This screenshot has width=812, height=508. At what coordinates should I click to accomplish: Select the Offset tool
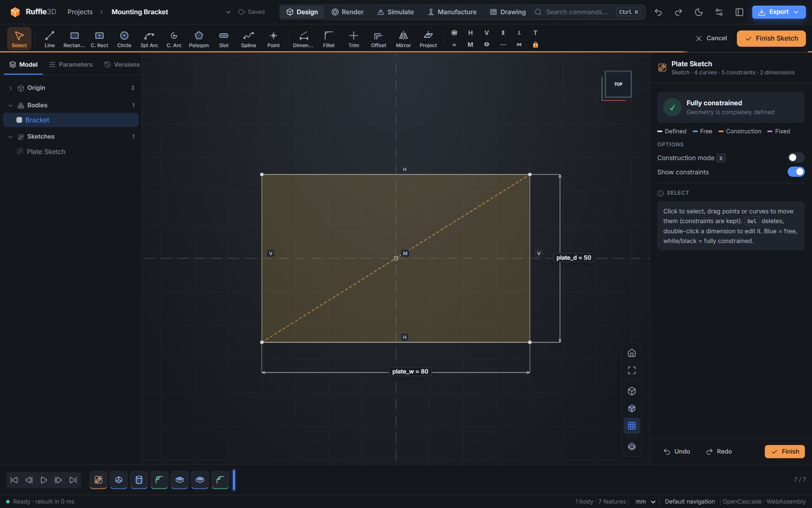click(x=378, y=39)
